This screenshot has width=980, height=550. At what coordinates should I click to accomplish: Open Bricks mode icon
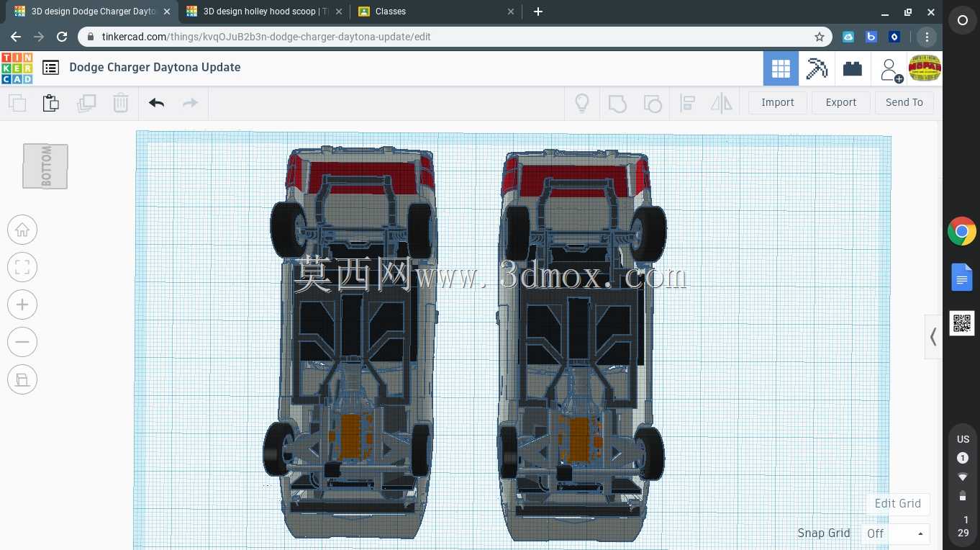pos(853,68)
